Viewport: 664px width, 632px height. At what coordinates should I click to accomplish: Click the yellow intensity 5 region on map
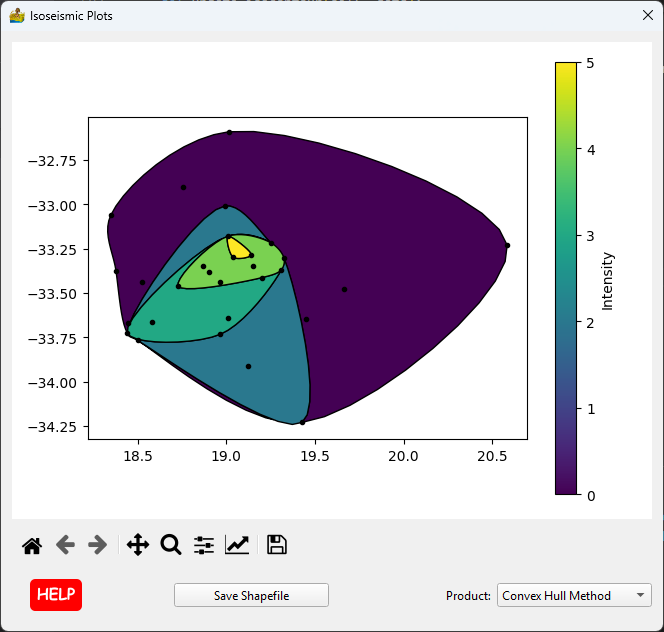(x=238, y=246)
